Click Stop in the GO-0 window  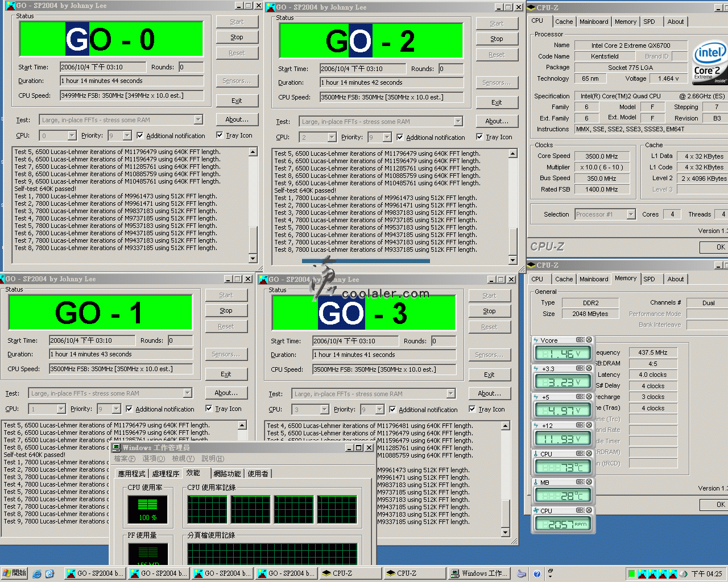[x=237, y=38]
